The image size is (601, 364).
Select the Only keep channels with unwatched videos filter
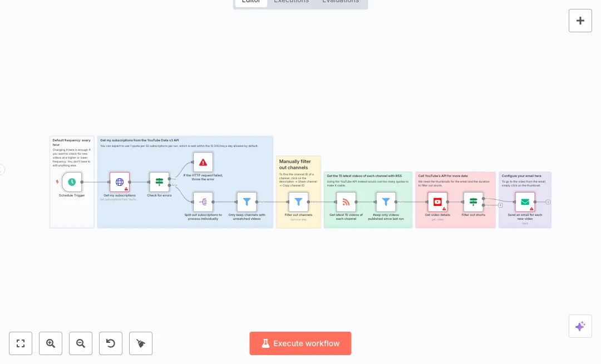[247, 202]
